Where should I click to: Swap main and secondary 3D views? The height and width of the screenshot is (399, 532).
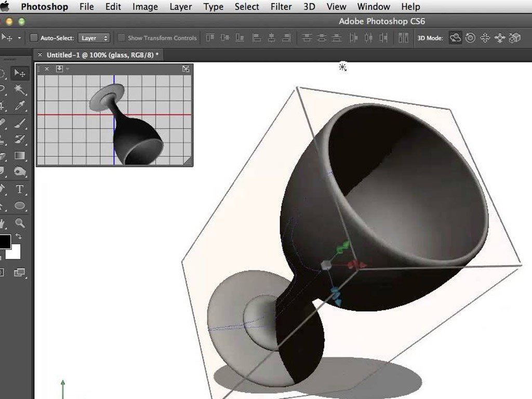point(185,69)
